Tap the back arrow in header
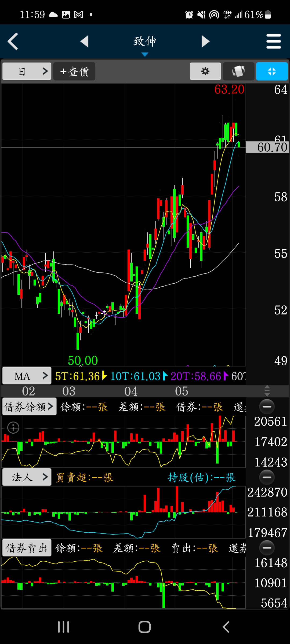290x644 pixels. (x=13, y=41)
